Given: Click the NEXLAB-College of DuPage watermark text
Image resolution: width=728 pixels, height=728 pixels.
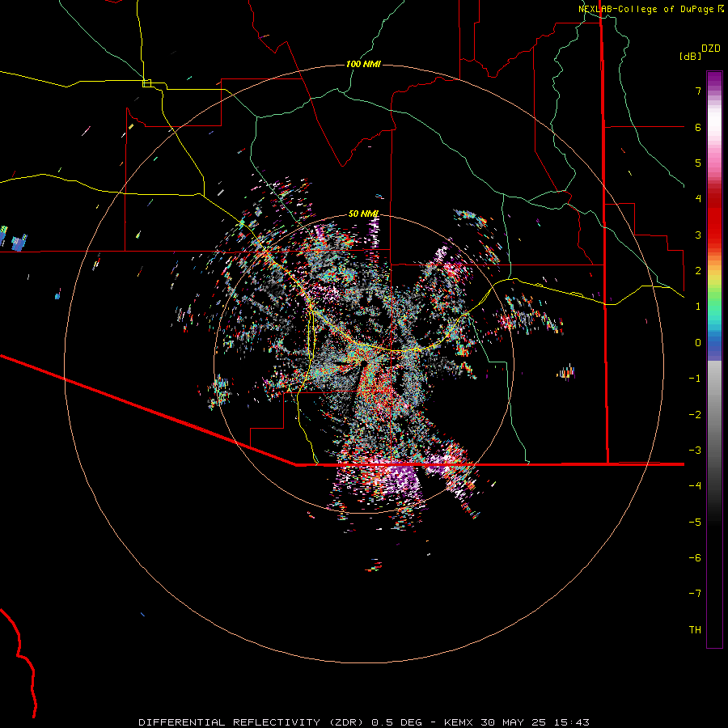Looking at the screenshot, I should click(651, 9).
